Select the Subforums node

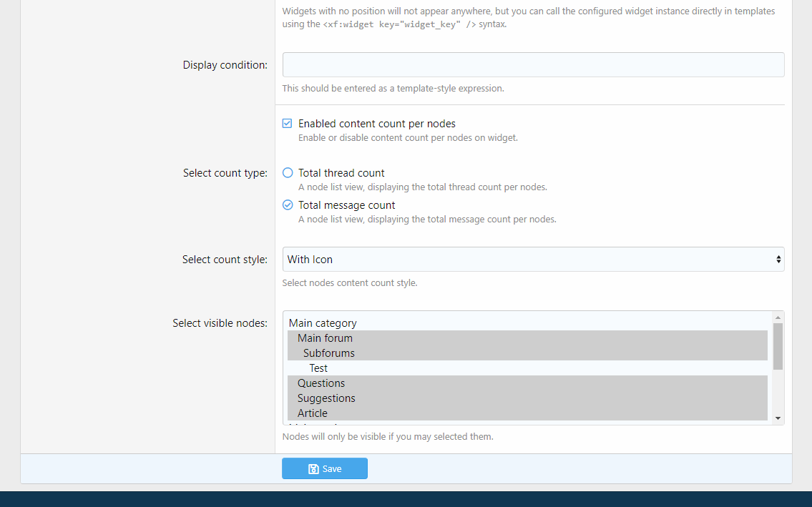(328, 353)
